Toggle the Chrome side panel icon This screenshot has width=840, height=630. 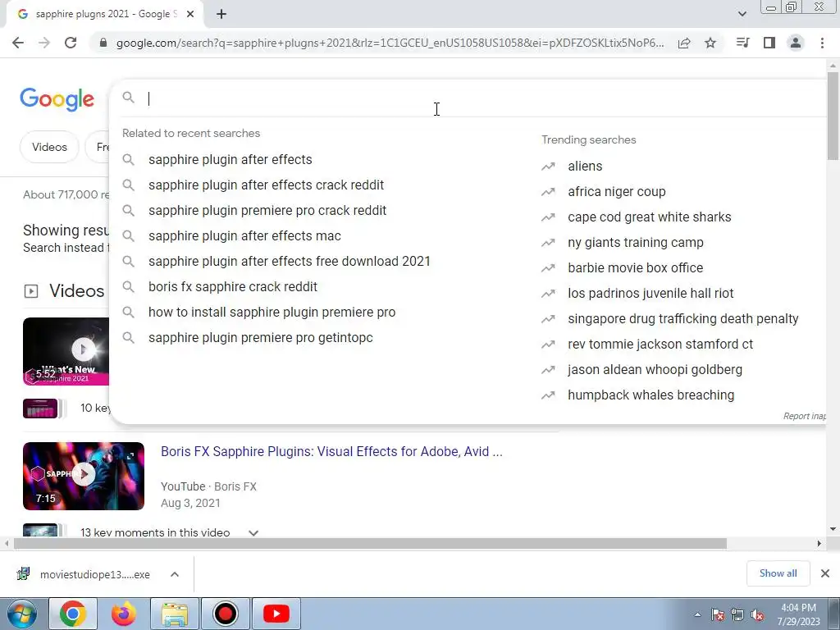pos(769,43)
